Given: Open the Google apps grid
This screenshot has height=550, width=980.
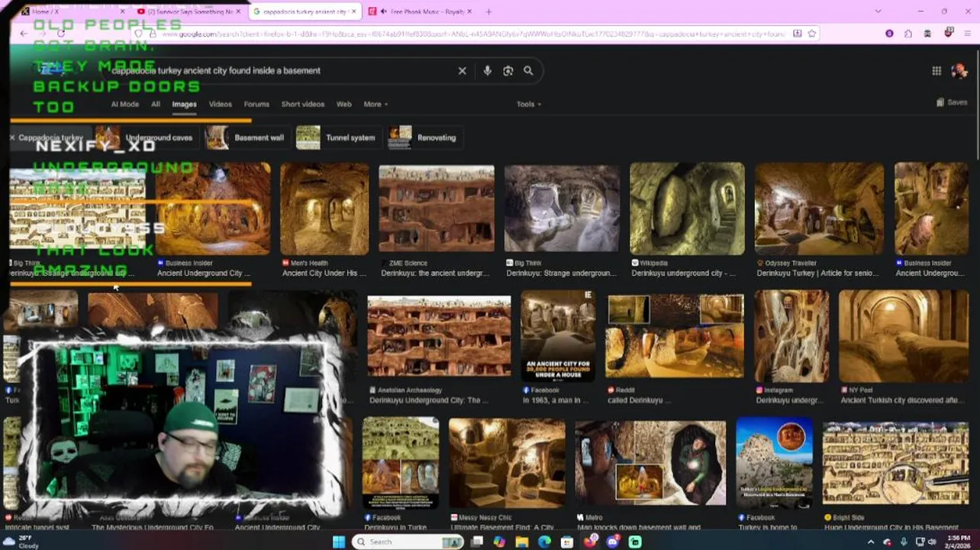Looking at the screenshot, I should click(x=936, y=70).
